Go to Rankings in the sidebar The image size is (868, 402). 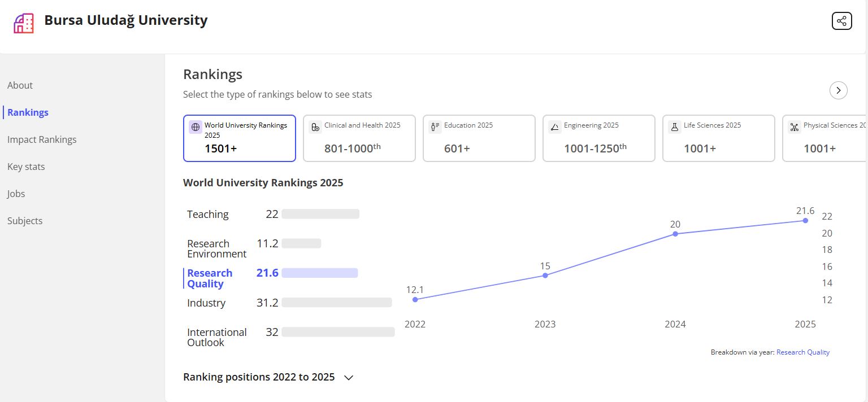click(x=28, y=112)
